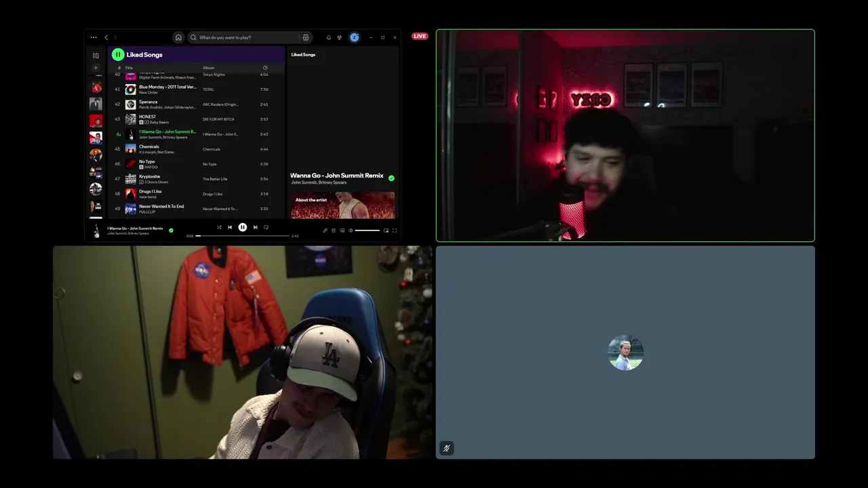Click the red LIVE badge
This screenshot has width=868, height=488.
(420, 36)
